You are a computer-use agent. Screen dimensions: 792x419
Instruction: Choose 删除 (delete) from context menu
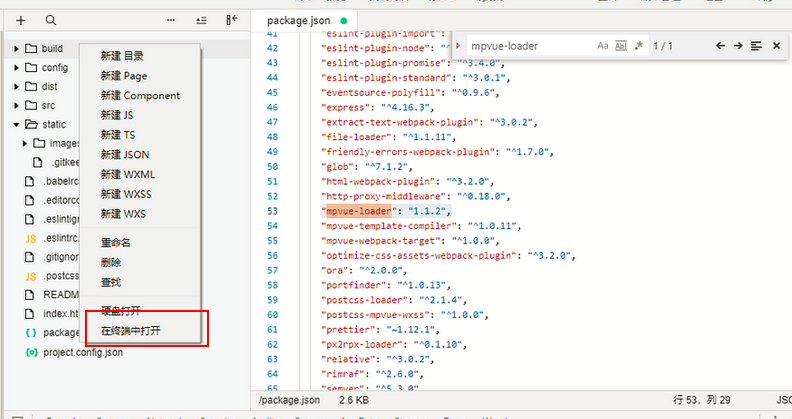coord(111,263)
